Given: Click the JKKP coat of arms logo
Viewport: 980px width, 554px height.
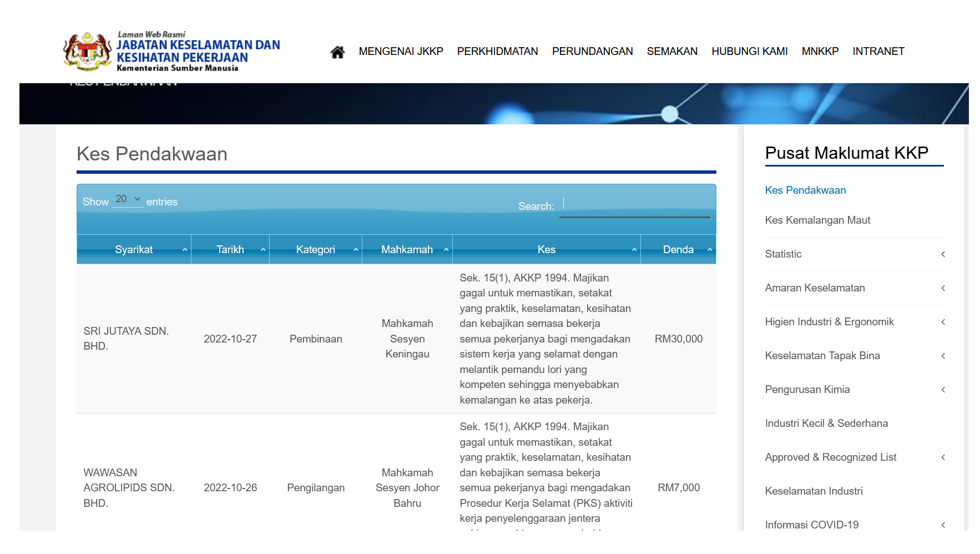Looking at the screenshot, I should tap(87, 52).
